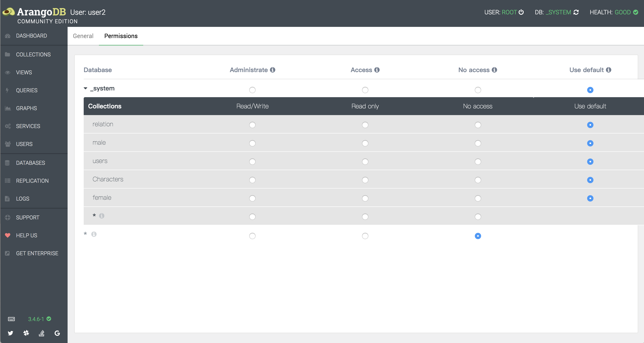Click the Twitter bird icon
Viewport: 644px width, 343px height.
click(10, 333)
